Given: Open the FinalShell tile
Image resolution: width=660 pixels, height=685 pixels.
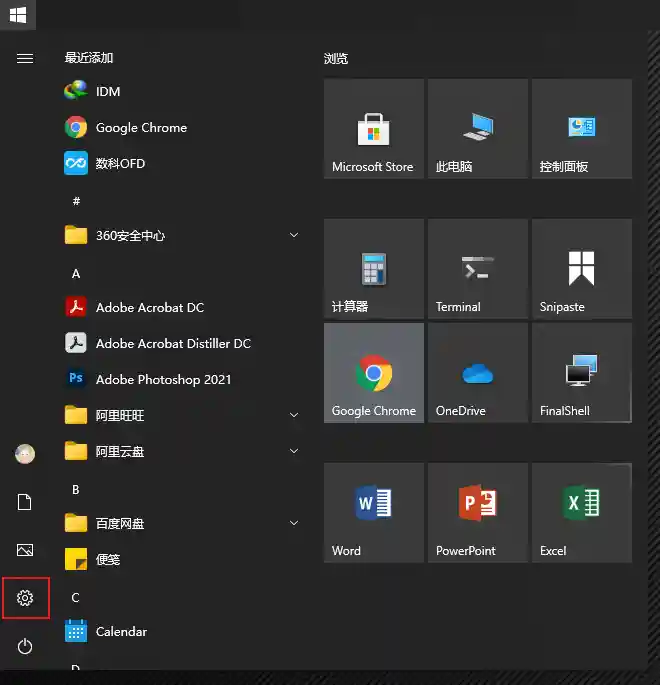Looking at the screenshot, I should (582, 373).
